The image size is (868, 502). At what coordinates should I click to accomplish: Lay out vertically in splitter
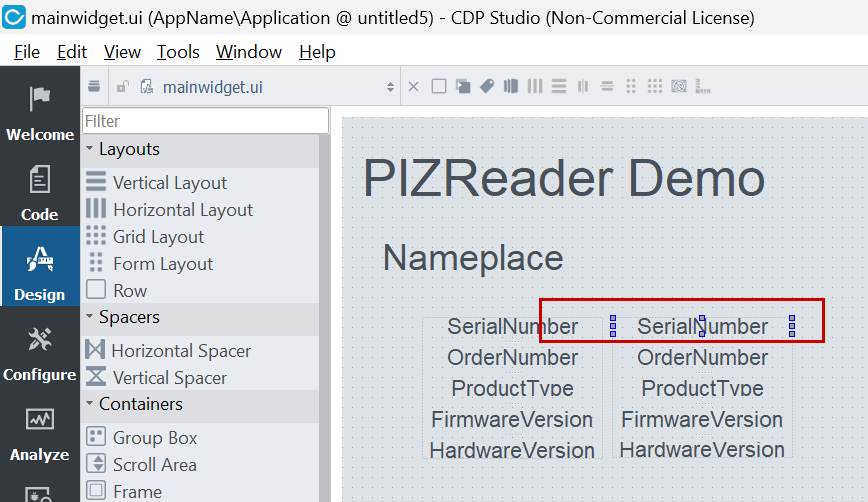click(607, 86)
